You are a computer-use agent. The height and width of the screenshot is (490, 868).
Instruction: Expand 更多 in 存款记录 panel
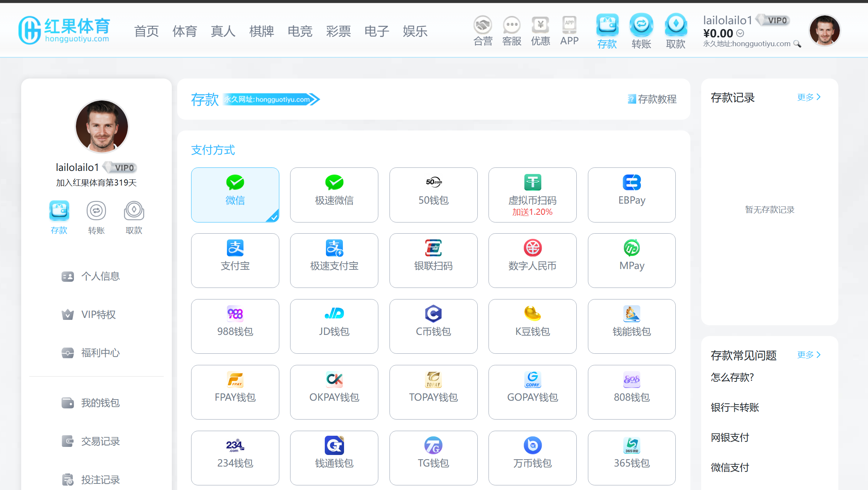pyautogui.click(x=809, y=97)
